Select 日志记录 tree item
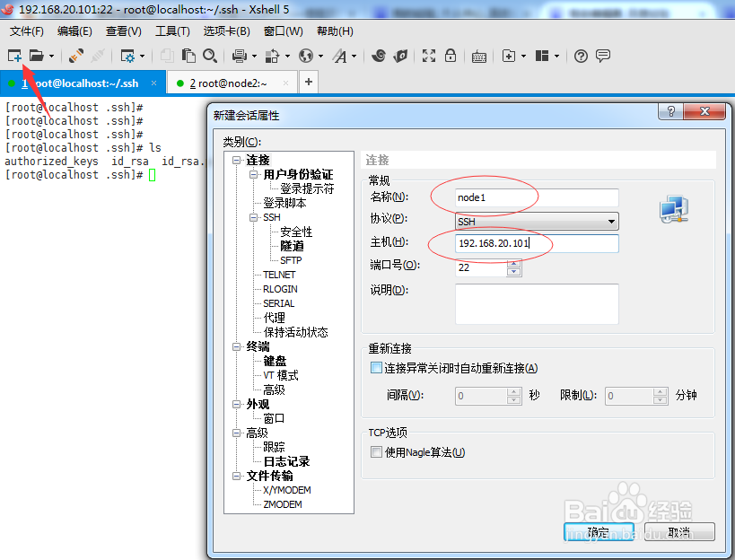The width and height of the screenshot is (735, 560). coord(286,461)
